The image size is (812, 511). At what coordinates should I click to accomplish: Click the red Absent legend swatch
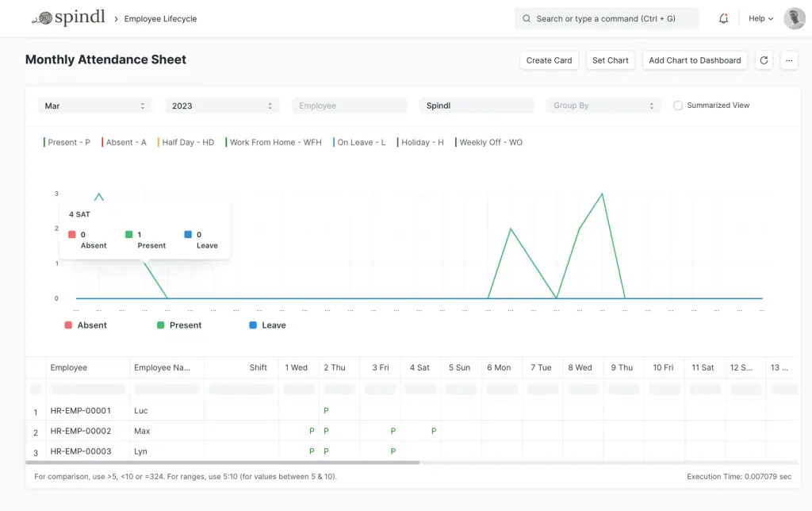click(x=68, y=325)
